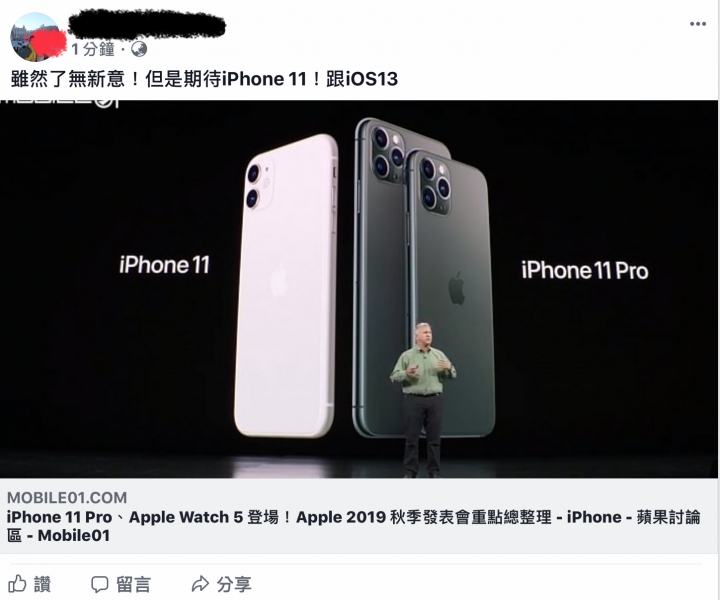Click the 讚 Like button label

click(42, 584)
